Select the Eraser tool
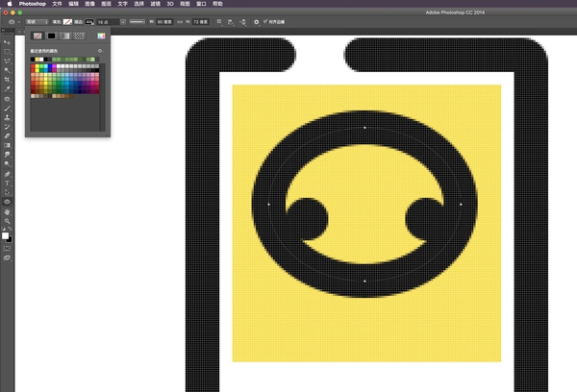 pyautogui.click(x=7, y=136)
